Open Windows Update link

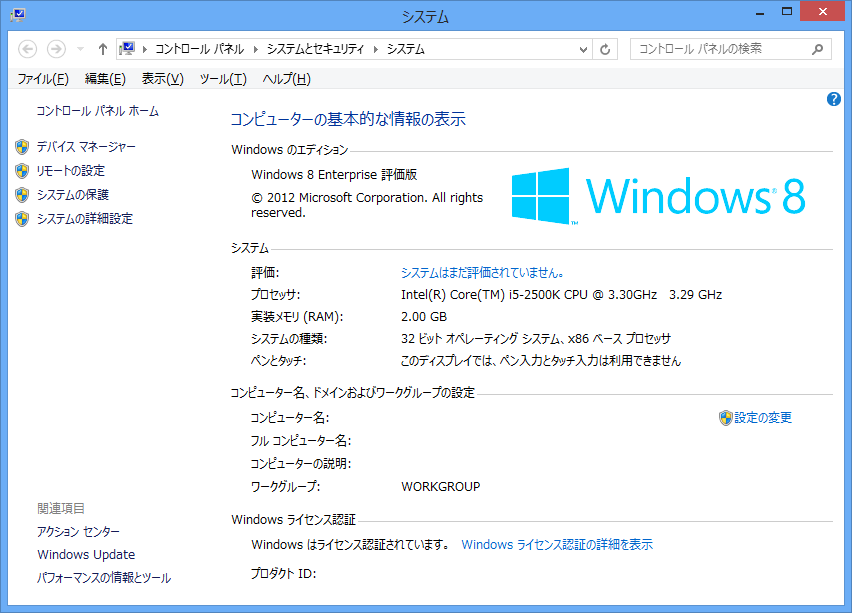tap(86, 554)
